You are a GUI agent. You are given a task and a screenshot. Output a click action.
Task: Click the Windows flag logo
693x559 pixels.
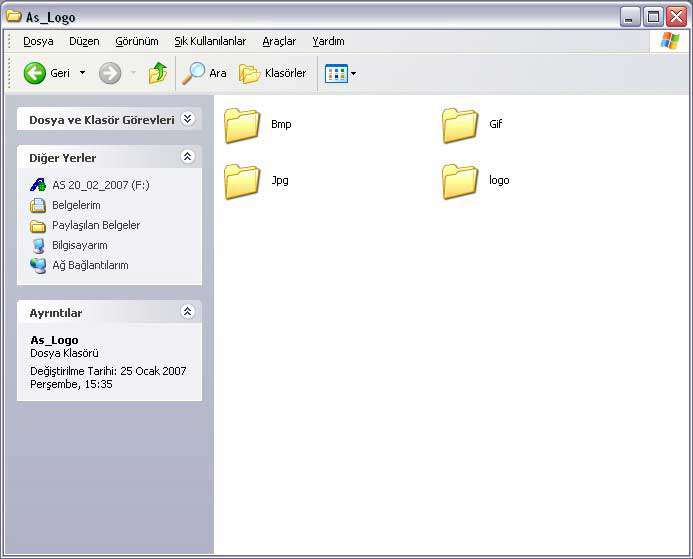[670, 41]
